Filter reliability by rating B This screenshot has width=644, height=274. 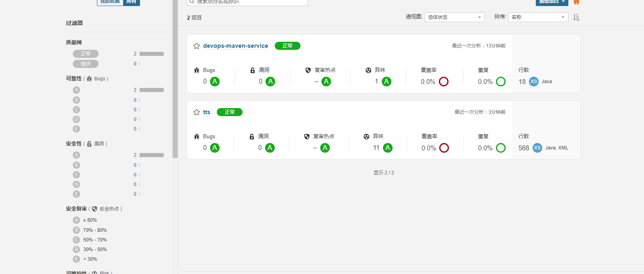(76, 100)
